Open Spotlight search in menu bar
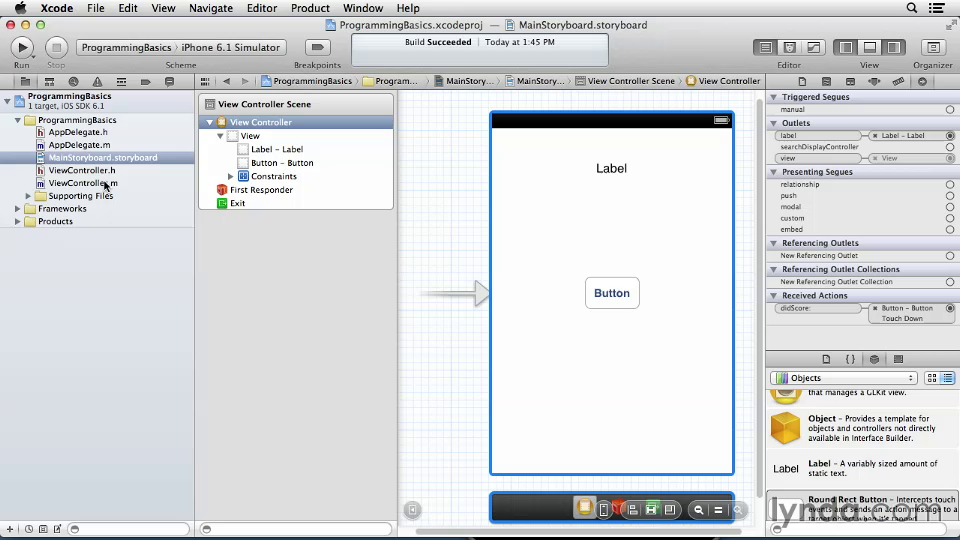This screenshot has width=960, height=540. [912, 8]
